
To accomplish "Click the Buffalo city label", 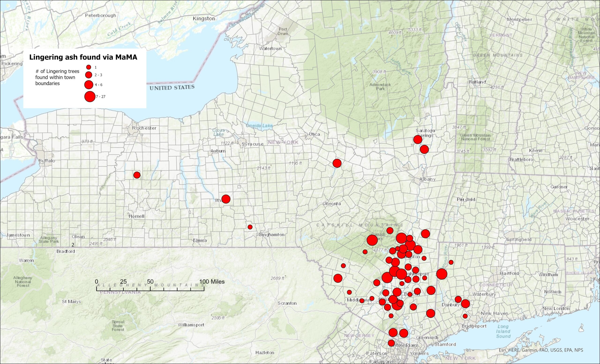I will [47, 161].
